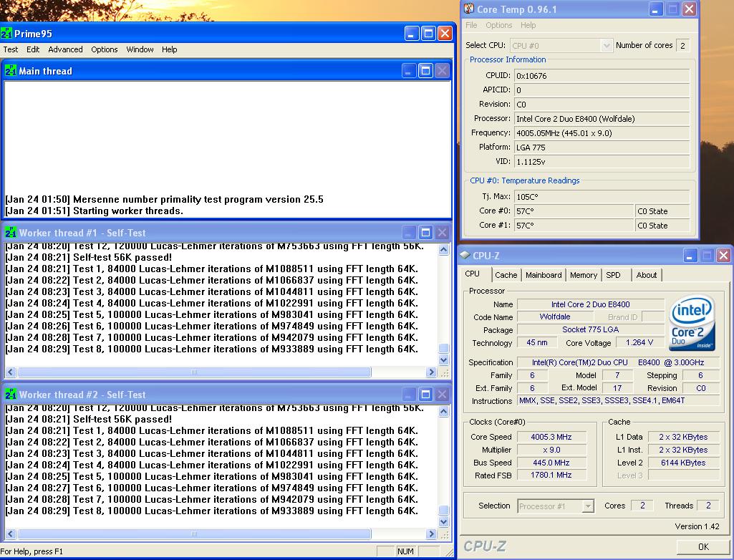The image size is (734, 560).
Task: Open the Help menu in Prime95
Action: click(x=170, y=49)
